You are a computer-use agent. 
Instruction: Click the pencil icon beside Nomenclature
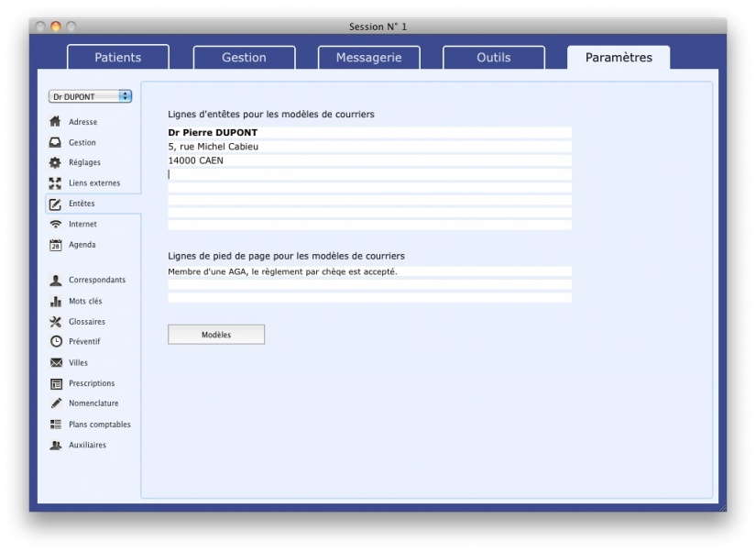pos(57,403)
